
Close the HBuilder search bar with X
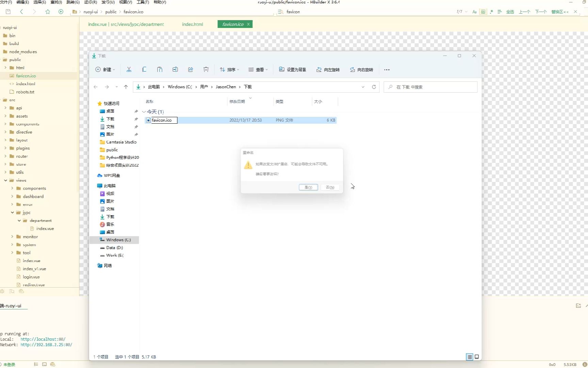click(575, 12)
